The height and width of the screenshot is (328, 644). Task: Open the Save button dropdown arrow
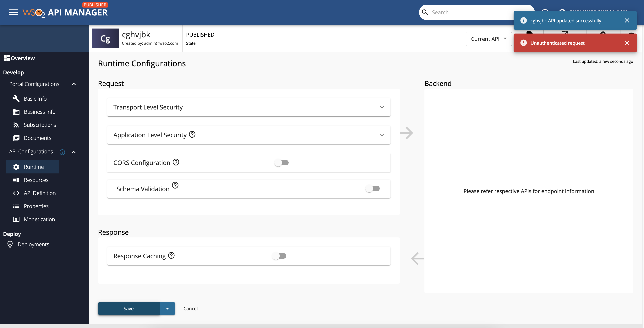point(167,309)
